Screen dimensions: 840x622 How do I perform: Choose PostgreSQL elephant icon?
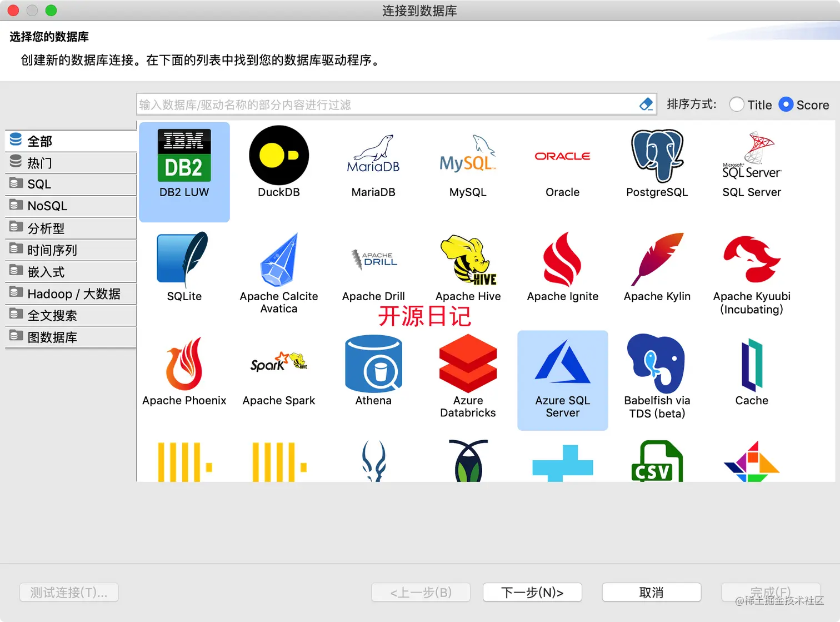(657, 162)
